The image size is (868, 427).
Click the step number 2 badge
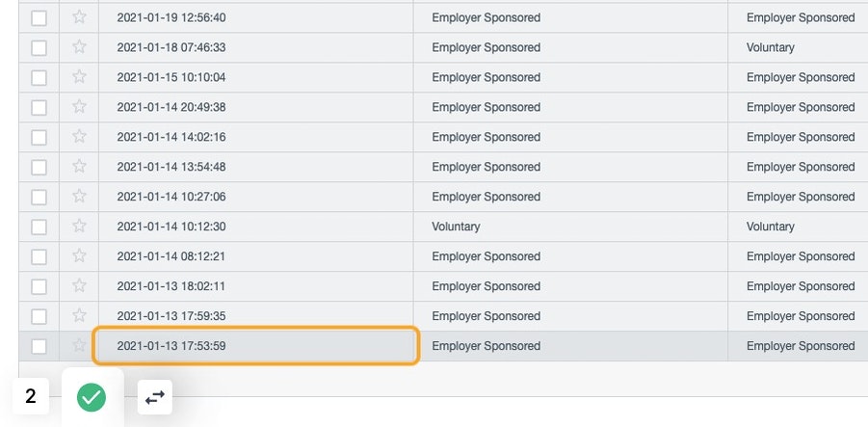tap(31, 396)
